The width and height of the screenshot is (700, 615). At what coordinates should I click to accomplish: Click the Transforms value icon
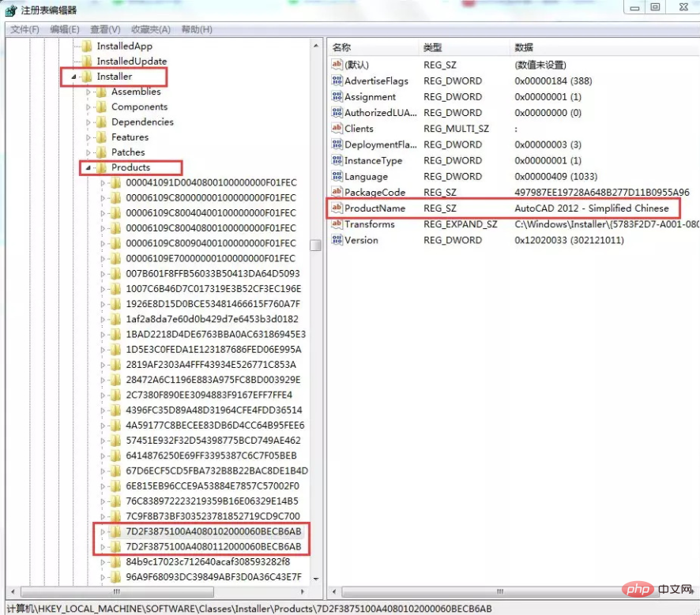pyautogui.click(x=337, y=224)
